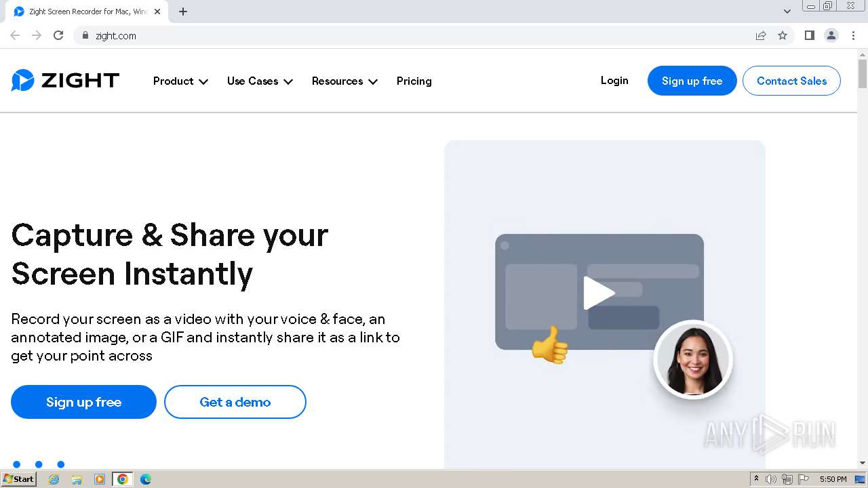The height and width of the screenshot is (488, 868).
Task: Click the taskbar clock 5:50 PM
Action: 833,479
